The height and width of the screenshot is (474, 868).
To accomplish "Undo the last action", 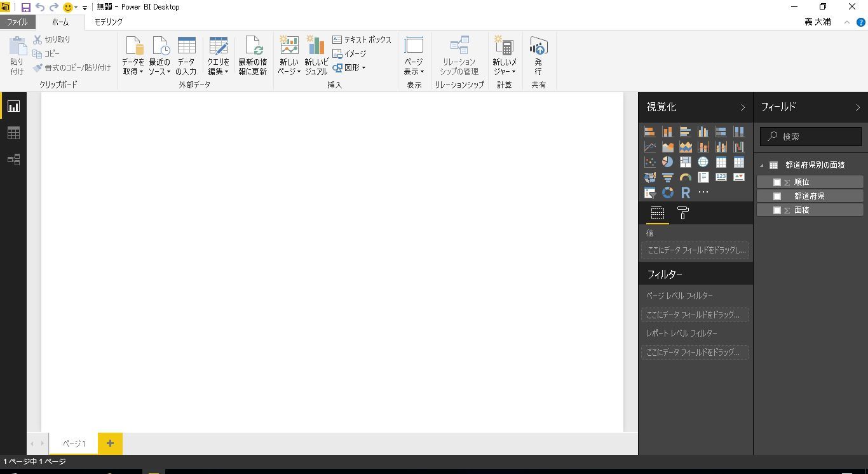I will pos(40,7).
